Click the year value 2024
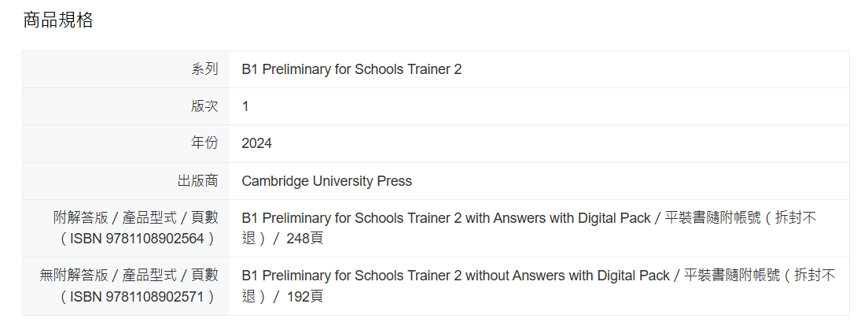The height and width of the screenshot is (326, 868). [257, 143]
